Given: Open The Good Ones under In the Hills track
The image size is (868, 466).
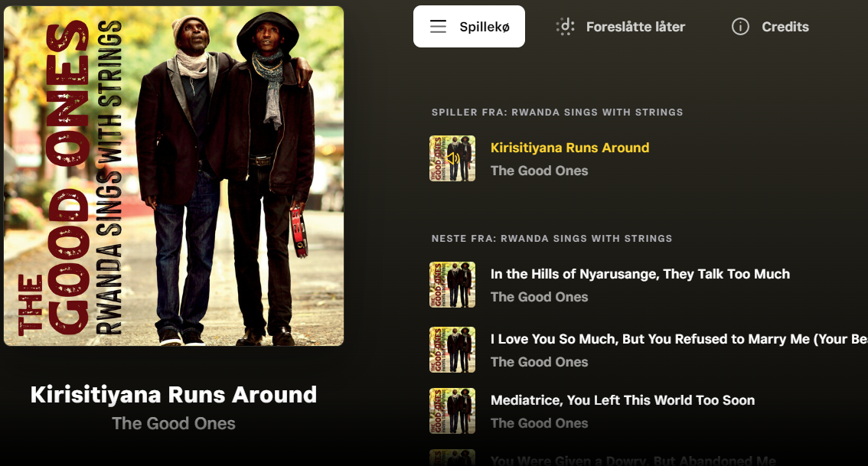Looking at the screenshot, I should click(539, 297).
